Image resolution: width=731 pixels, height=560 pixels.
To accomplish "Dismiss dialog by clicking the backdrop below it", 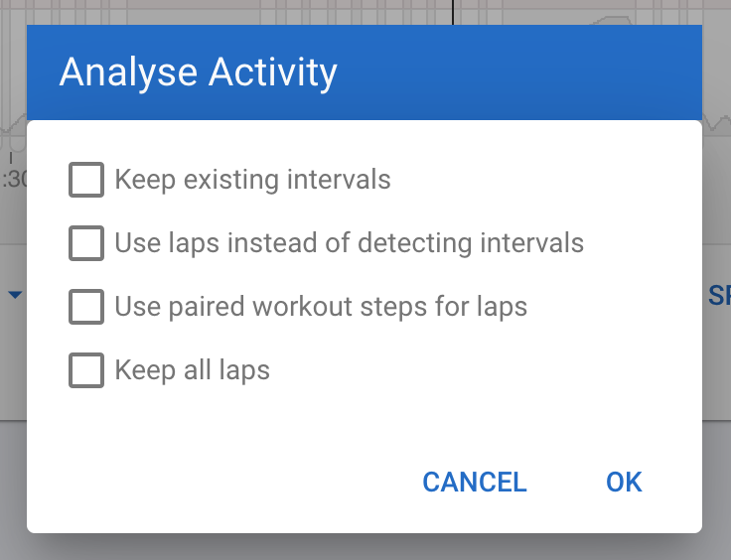I will [365, 547].
